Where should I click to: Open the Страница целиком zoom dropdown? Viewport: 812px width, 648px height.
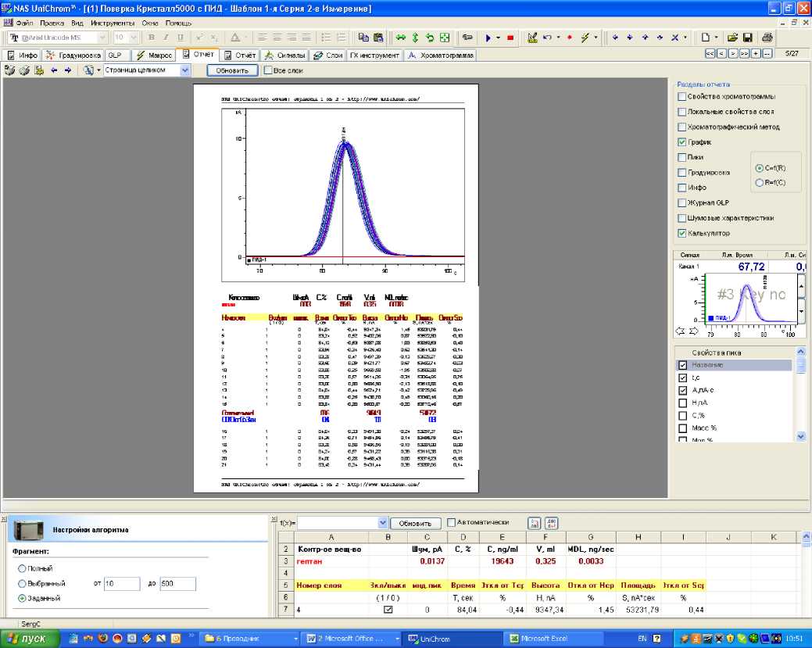(x=185, y=70)
